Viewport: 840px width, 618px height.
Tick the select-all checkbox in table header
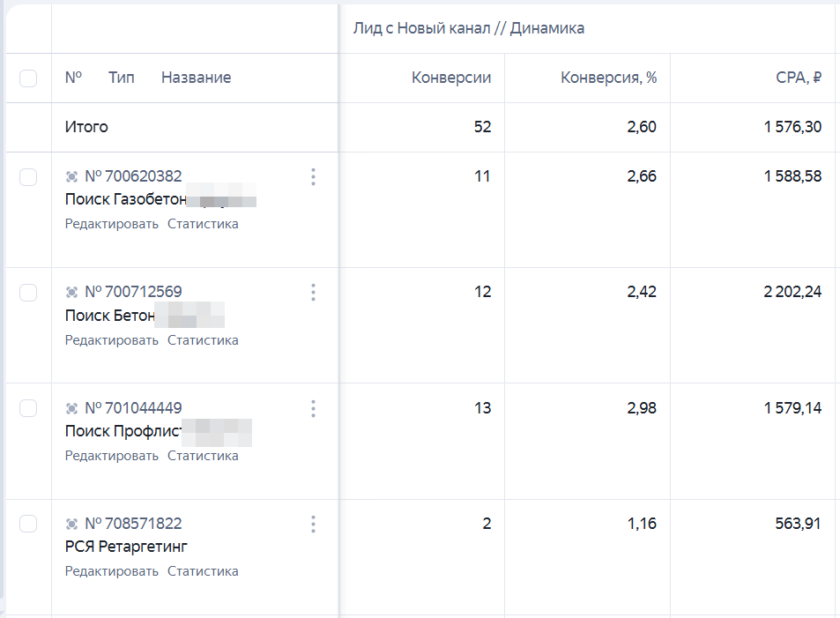tap(28, 78)
